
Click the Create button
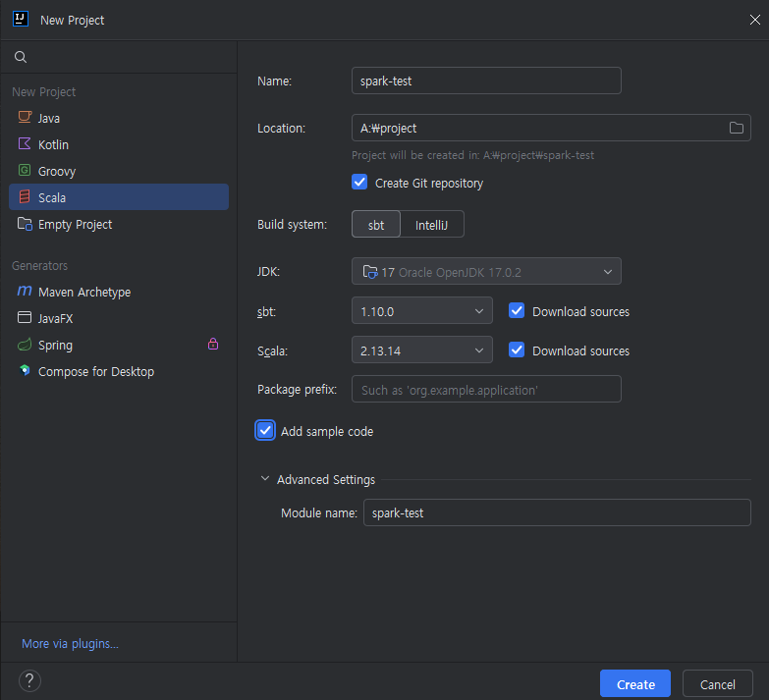[635, 684]
